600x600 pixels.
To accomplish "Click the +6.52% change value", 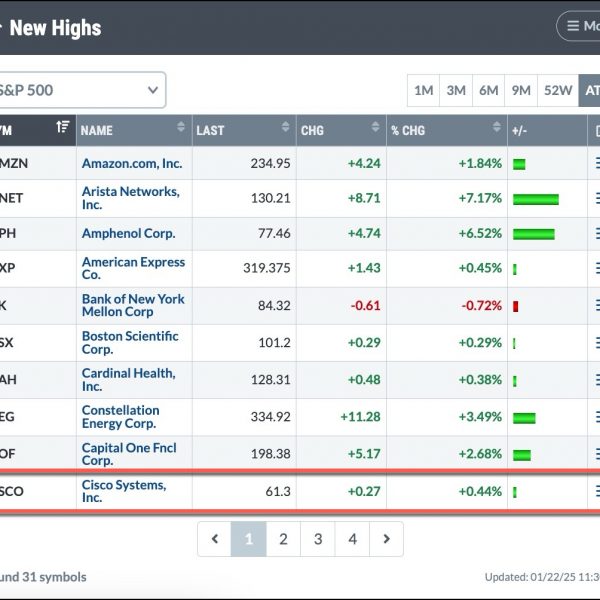I will (480, 233).
